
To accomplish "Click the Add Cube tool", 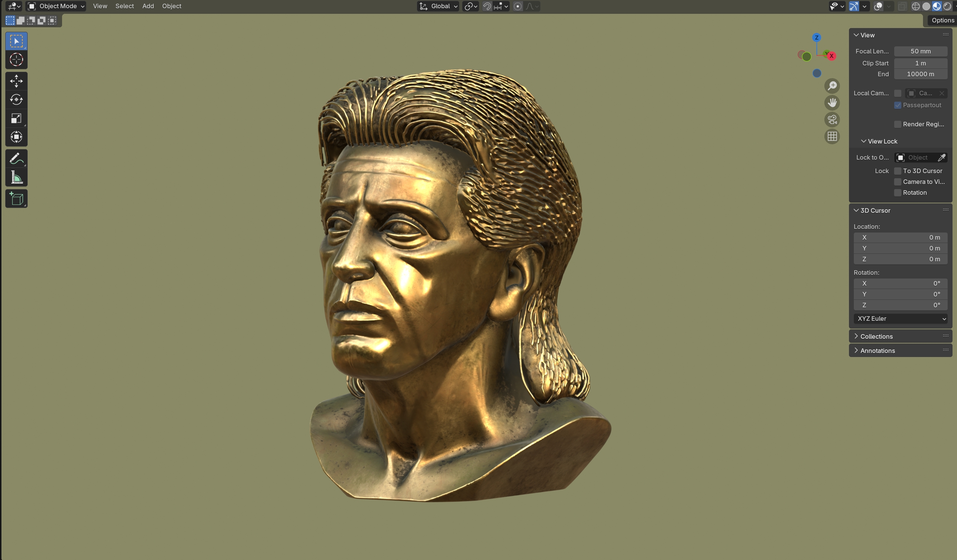I will (x=16, y=199).
